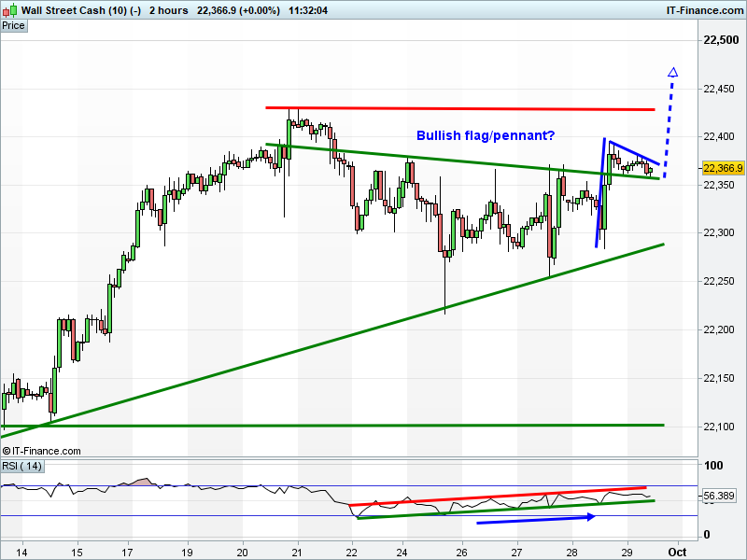Click the date label 17 on the time axis
Viewport: 747px width, 560px height.
tap(128, 553)
